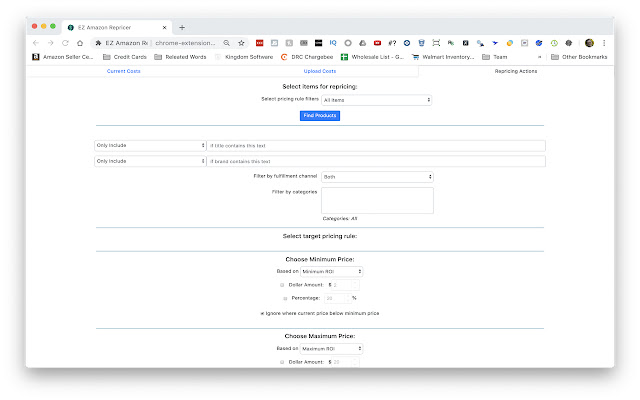
Task: Open the pricing rule filters dropdown
Action: (x=376, y=100)
